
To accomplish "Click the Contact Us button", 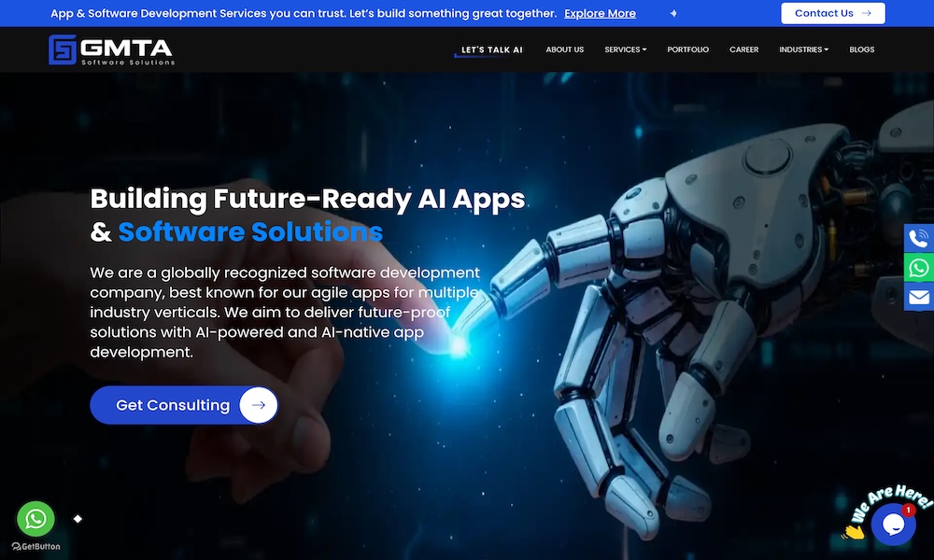I will point(833,13).
